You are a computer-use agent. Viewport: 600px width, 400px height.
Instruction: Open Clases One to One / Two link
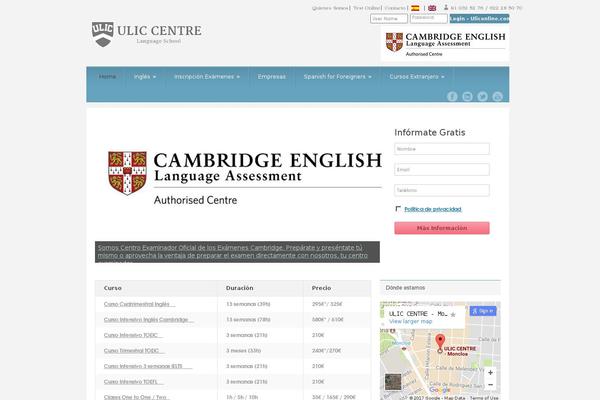tap(137, 397)
